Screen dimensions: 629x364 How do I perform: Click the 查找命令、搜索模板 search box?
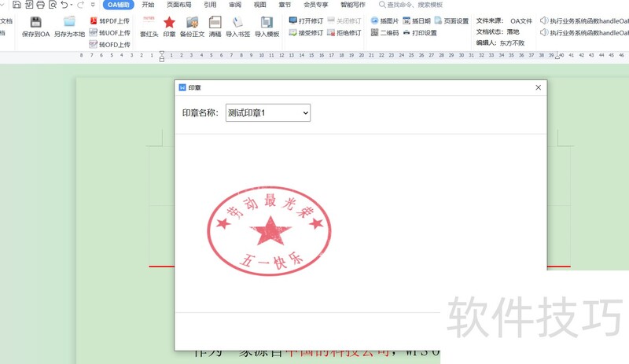[x=410, y=5]
